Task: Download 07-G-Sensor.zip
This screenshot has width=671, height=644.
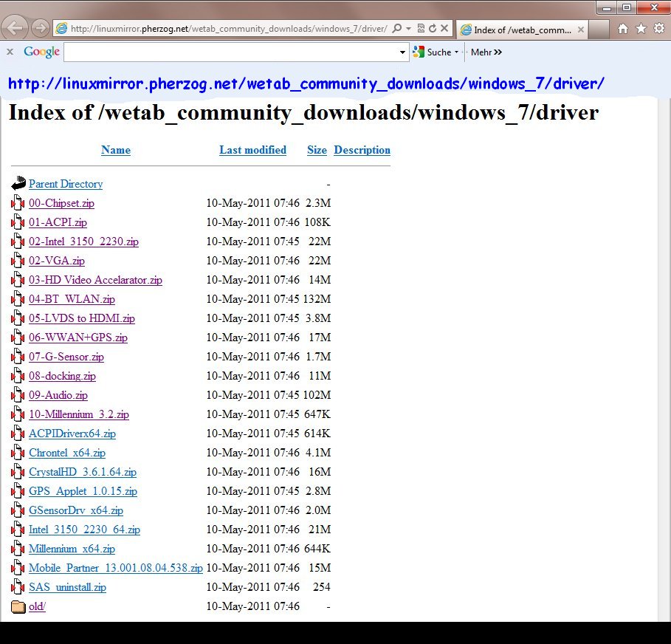Action: [66, 357]
